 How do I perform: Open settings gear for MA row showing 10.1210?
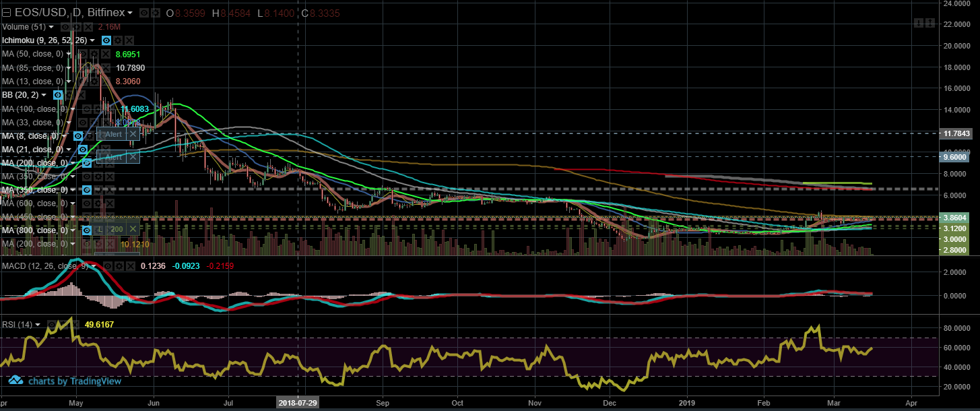[98, 243]
